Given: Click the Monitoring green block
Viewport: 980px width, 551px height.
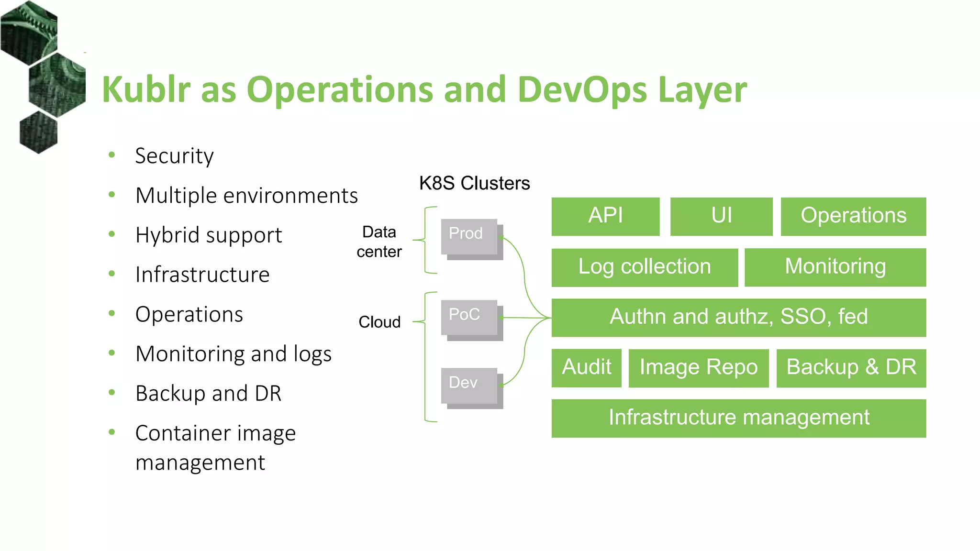Looking at the screenshot, I should [835, 267].
